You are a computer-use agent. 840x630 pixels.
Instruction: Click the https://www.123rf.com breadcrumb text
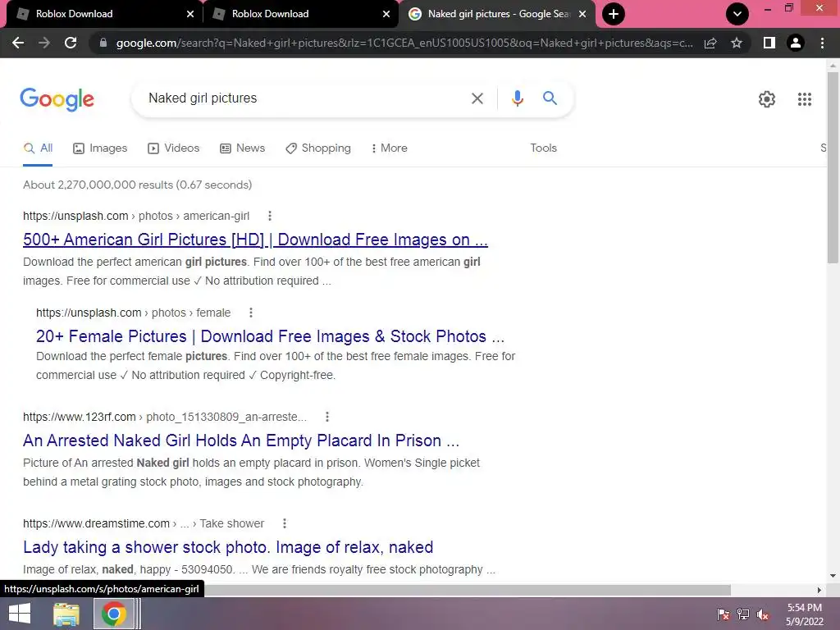80,417
